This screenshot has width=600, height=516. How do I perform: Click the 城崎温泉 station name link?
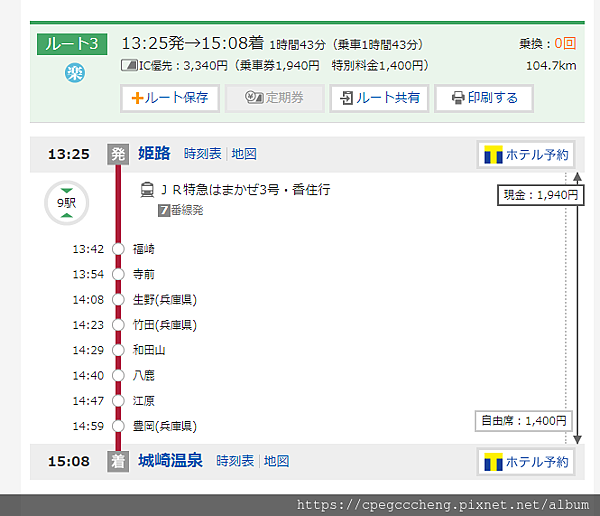click(170, 460)
